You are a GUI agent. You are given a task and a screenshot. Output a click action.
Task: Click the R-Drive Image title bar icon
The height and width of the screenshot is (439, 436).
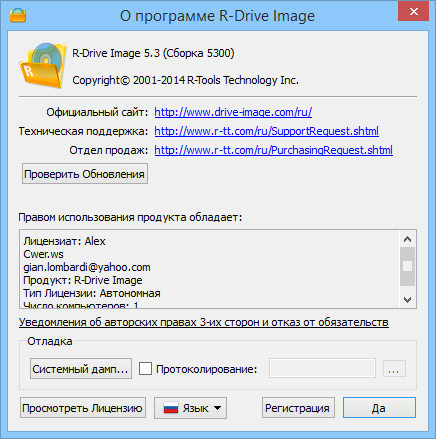tap(18, 15)
